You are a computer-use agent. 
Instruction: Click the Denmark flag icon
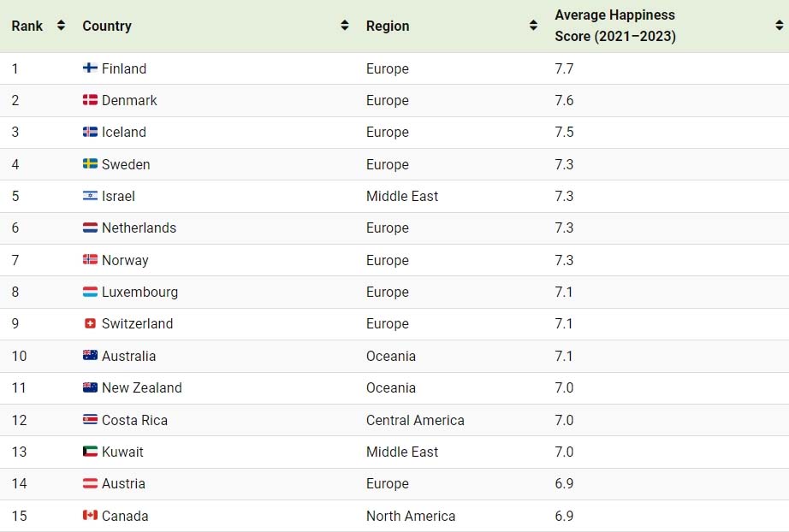(x=90, y=99)
